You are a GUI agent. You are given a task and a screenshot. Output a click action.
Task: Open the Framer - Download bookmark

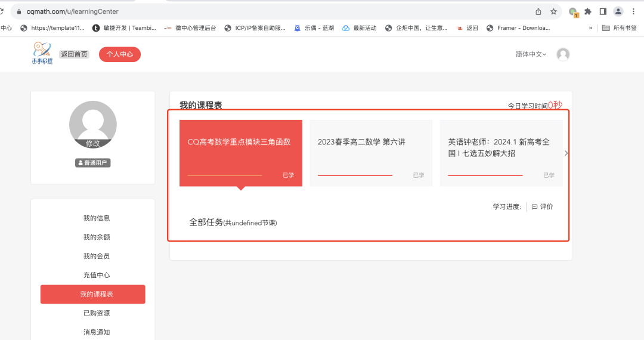tap(518, 28)
